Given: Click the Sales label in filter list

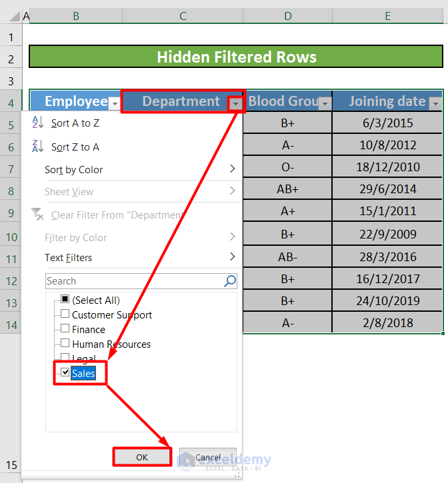Looking at the screenshot, I should pyautogui.click(x=83, y=373).
